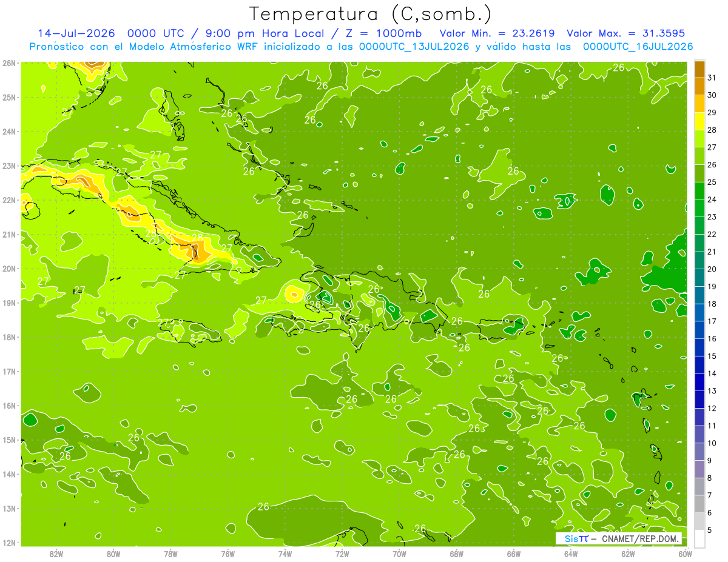Click the legend value 9 on the color scale

pyautogui.click(x=710, y=461)
